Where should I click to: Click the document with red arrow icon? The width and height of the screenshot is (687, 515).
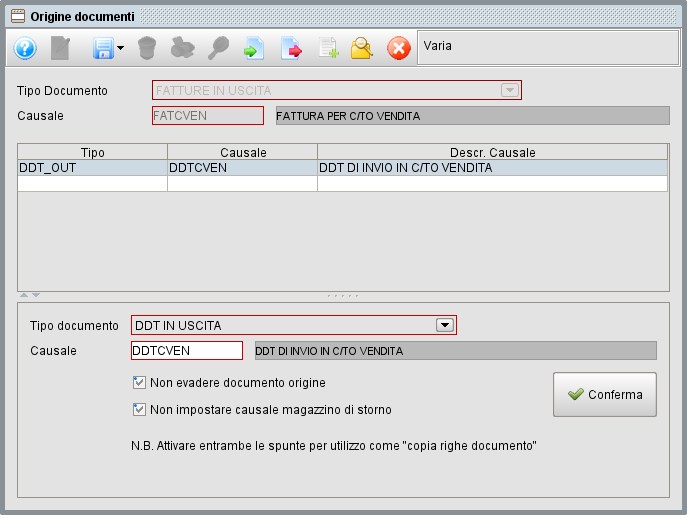[291, 48]
